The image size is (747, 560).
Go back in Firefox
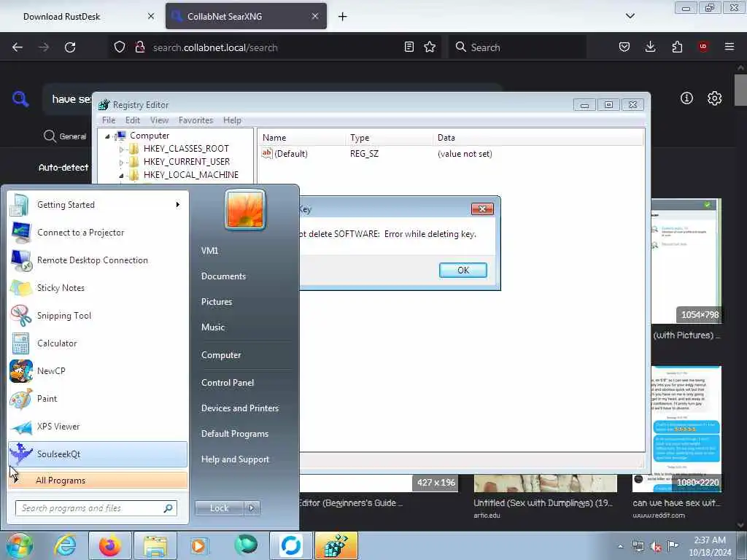[18, 47]
